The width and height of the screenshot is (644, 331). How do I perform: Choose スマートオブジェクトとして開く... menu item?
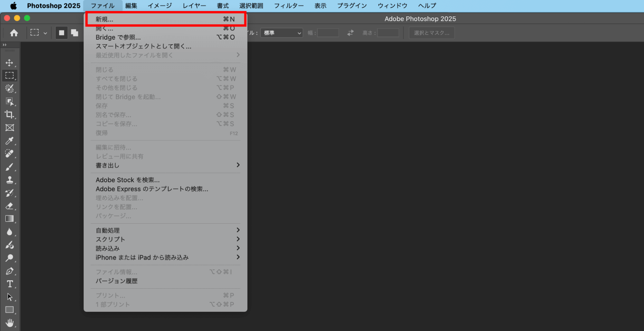point(165,46)
